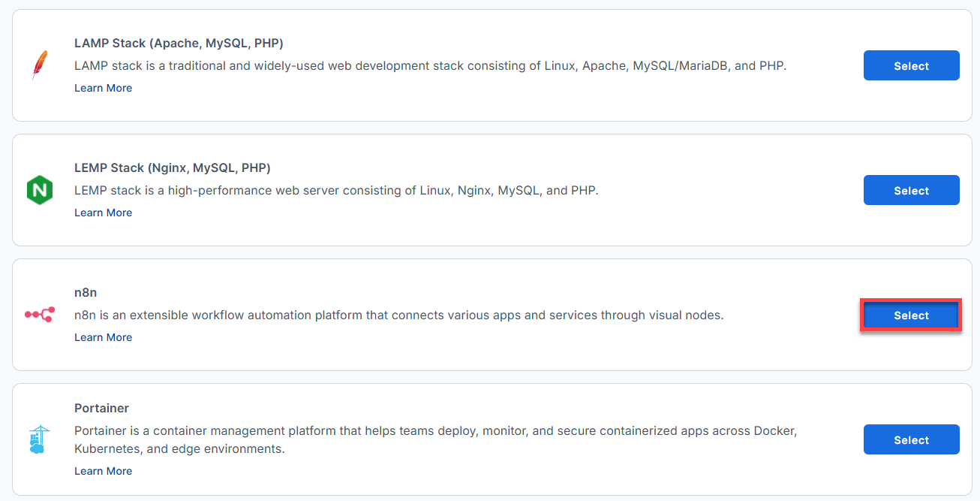This screenshot has height=501, width=980.
Task: Select the Portainer application
Action: [911, 439]
